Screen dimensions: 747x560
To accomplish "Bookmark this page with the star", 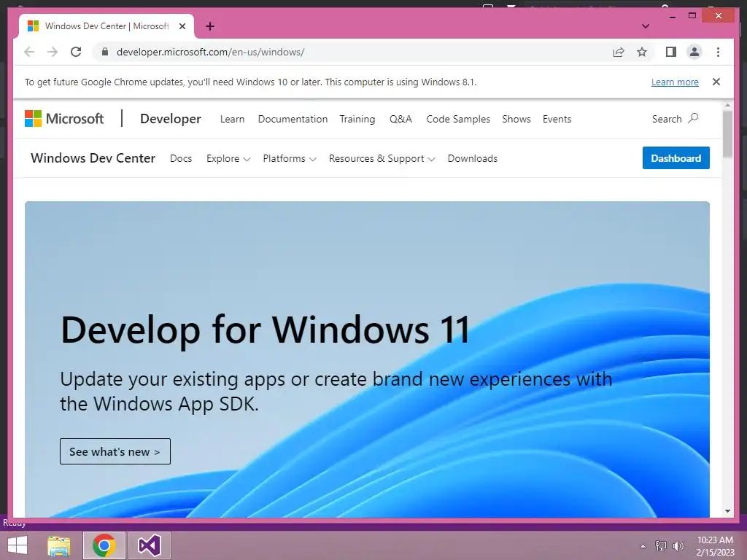I will point(642,52).
